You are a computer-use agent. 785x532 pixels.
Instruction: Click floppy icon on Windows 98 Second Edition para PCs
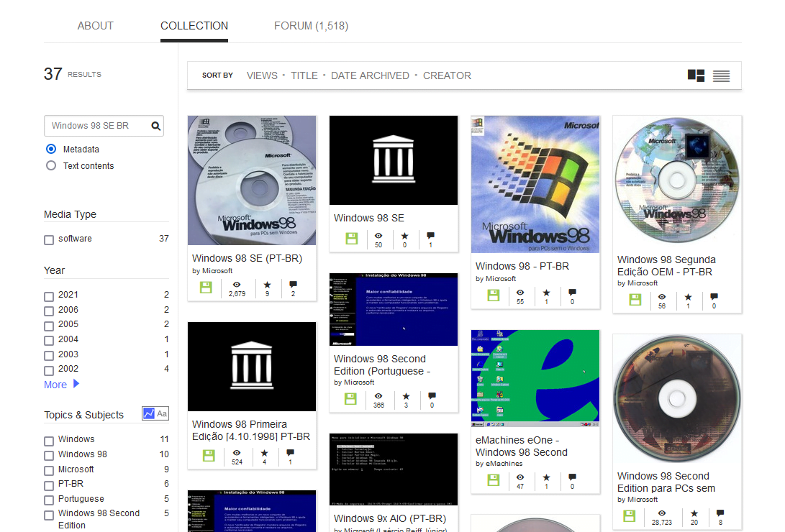(629, 515)
